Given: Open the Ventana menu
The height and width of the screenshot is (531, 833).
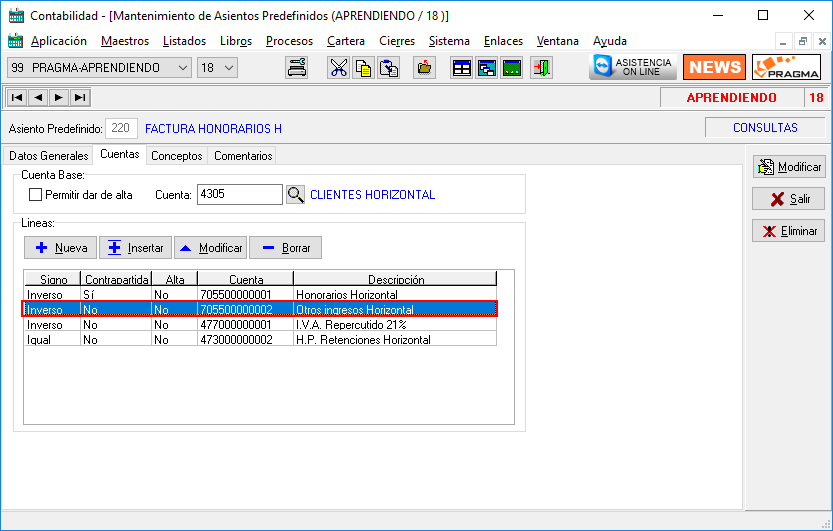Looking at the screenshot, I should 557,41.
